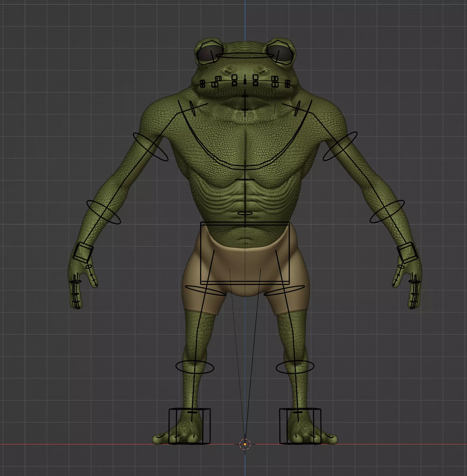Select the thigh ellipse control on the screen-left leg

(205, 290)
